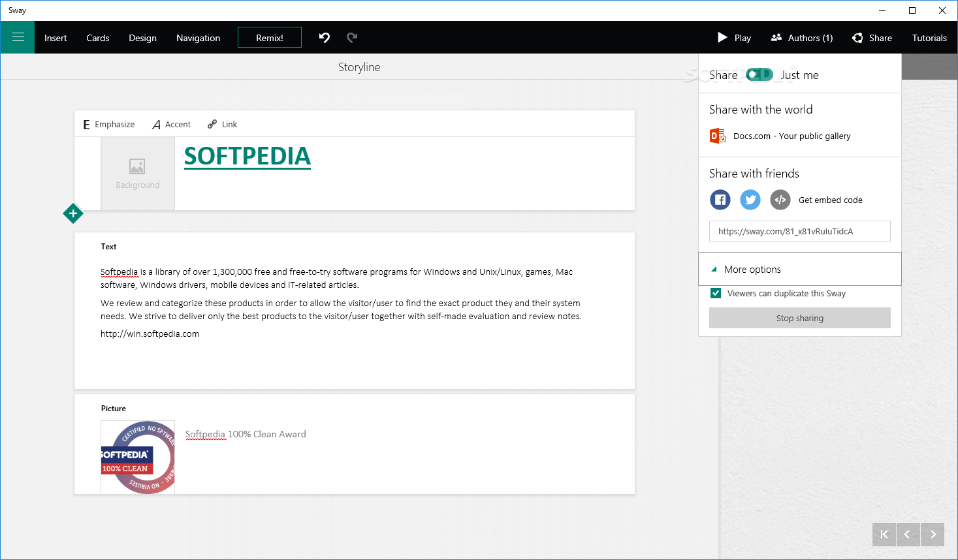The width and height of the screenshot is (958, 560).
Task: Add a Link to text
Action: click(x=223, y=124)
